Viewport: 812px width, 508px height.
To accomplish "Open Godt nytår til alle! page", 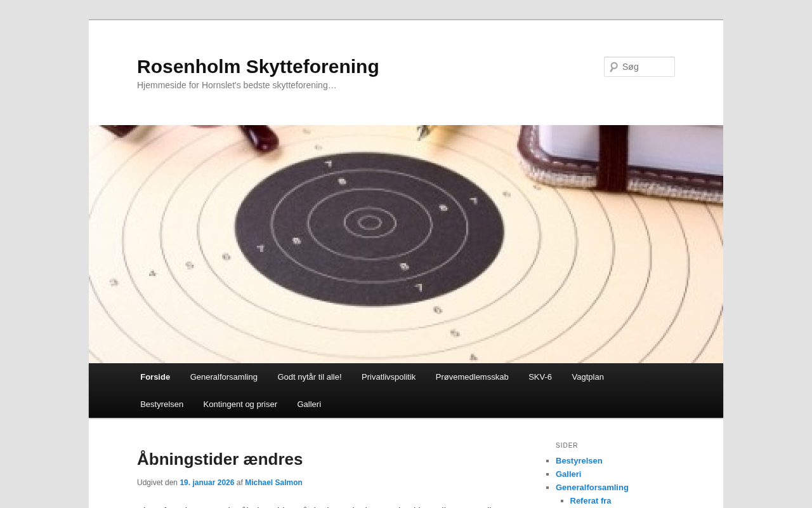I will click(x=310, y=377).
